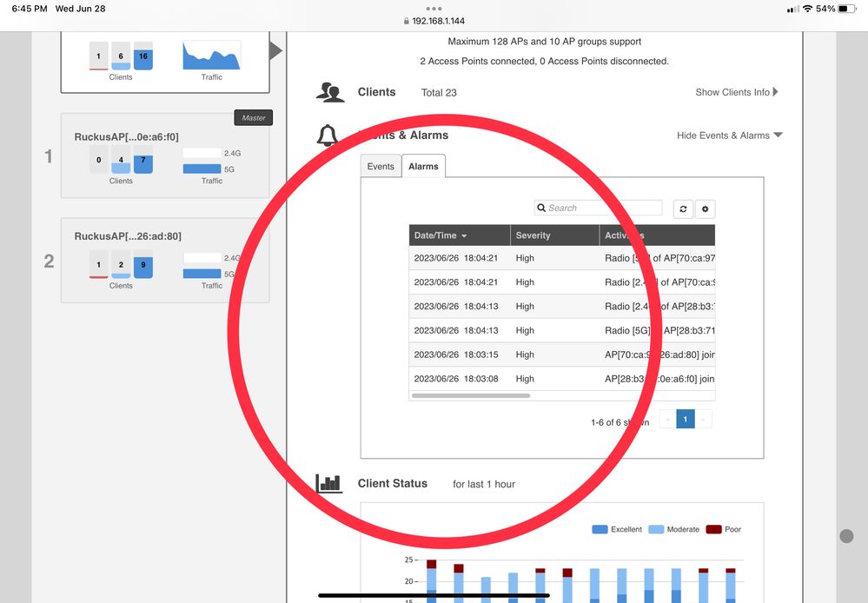Click the Clients people icon

tap(329, 92)
